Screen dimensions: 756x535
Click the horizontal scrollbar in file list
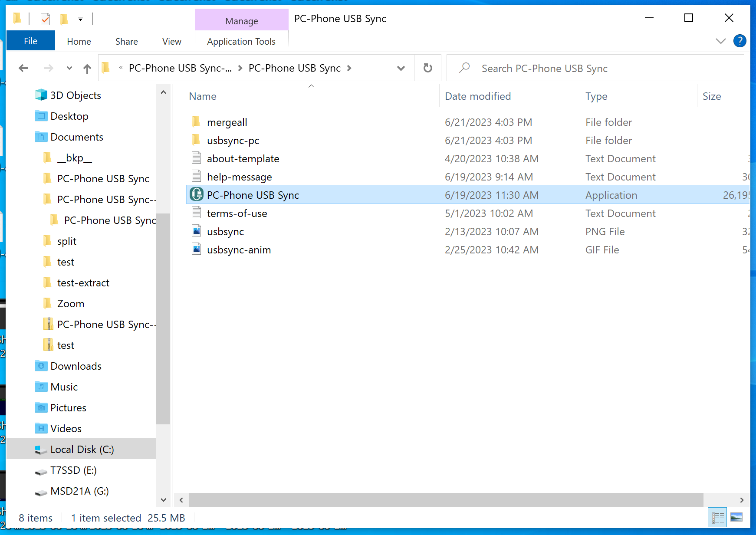tap(446, 500)
